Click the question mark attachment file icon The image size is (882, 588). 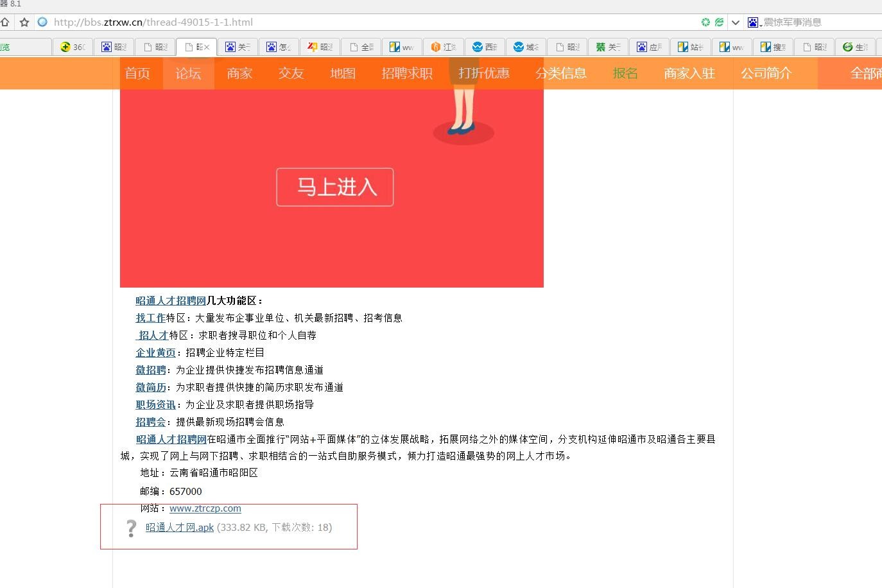[x=131, y=528]
